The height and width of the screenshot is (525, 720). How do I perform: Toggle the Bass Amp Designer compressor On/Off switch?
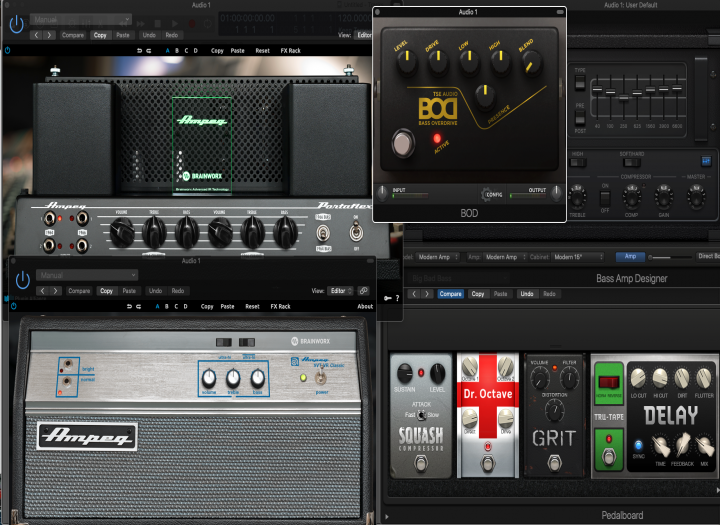click(x=605, y=198)
